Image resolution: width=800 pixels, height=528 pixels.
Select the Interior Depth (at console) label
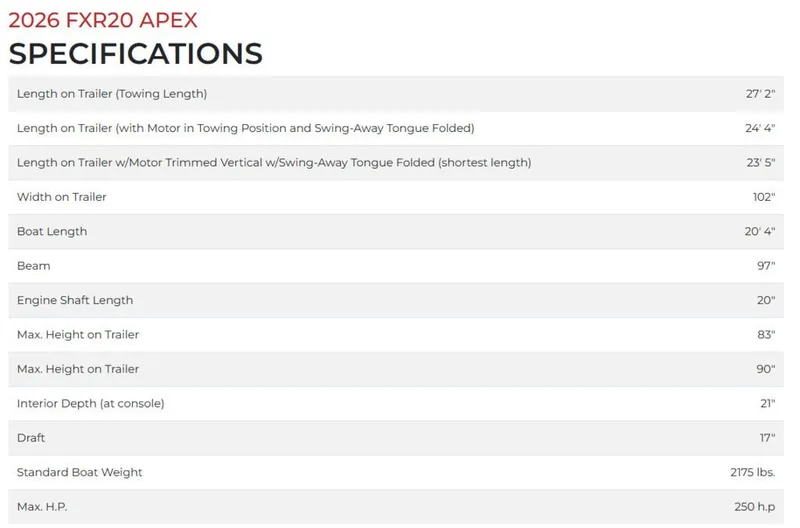(x=90, y=403)
